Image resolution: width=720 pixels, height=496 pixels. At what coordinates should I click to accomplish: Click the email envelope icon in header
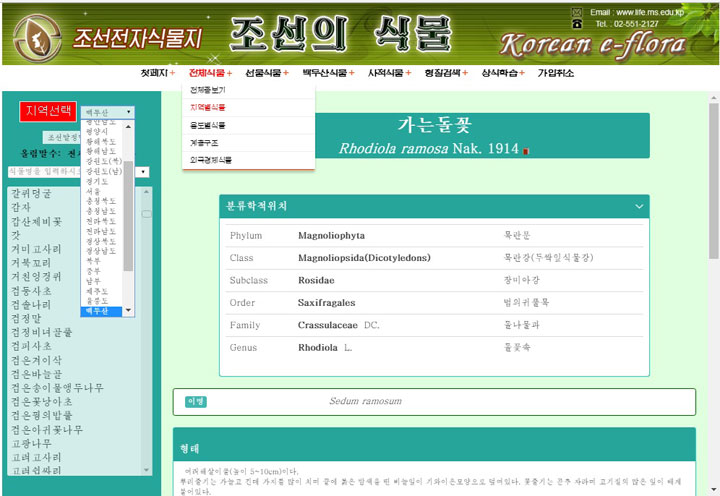pos(577,12)
